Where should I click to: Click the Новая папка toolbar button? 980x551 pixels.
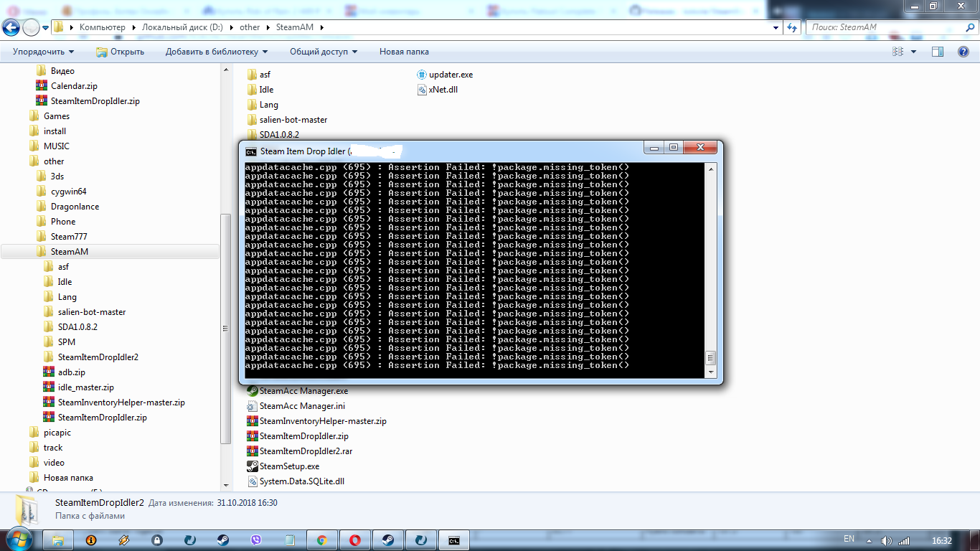click(x=404, y=52)
